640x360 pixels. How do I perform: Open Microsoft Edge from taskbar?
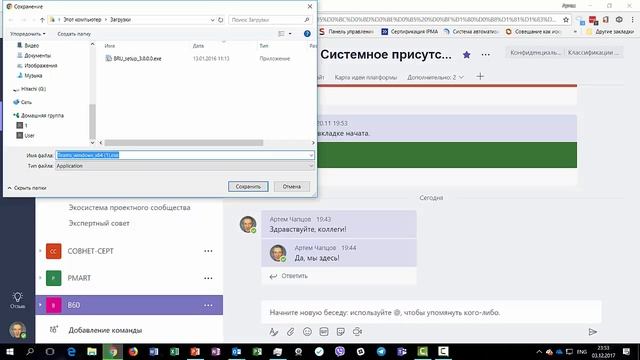pyautogui.click(x=71, y=351)
